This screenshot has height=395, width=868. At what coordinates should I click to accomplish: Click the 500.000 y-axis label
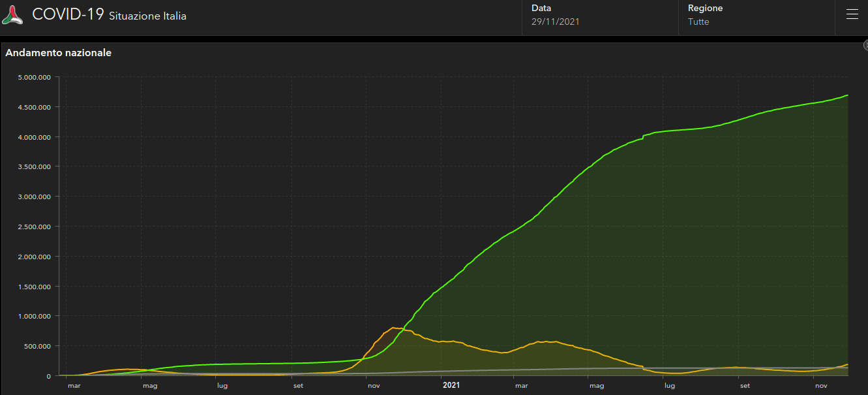coord(39,346)
